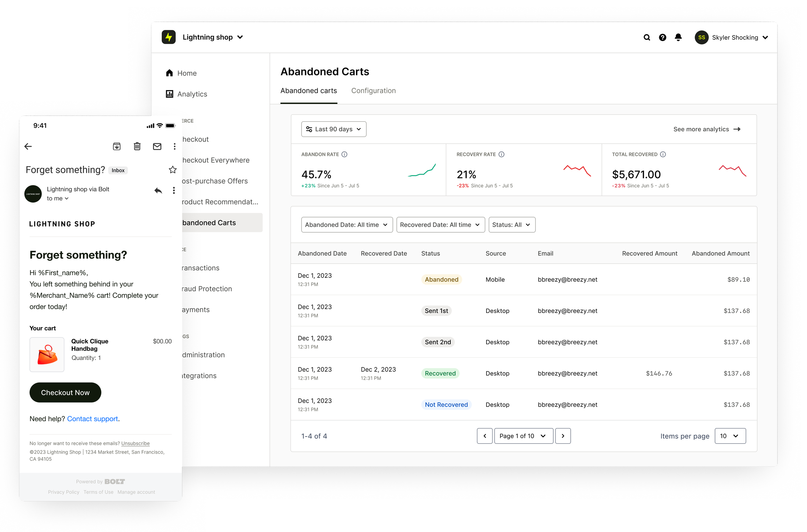Expand the 'to me' recipient details
Viewport: 807px width, 532px height.
[x=58, y=198]
